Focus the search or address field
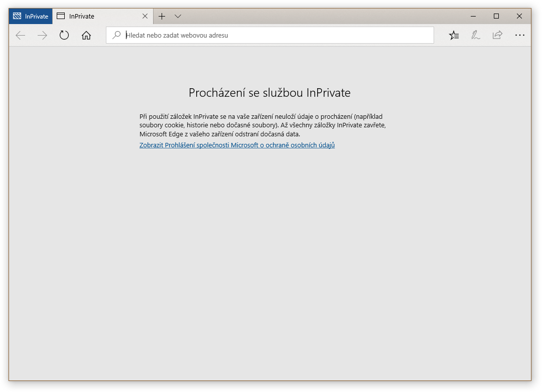The height and width of the screenshot is (392, 542). (x=270, y=35)
